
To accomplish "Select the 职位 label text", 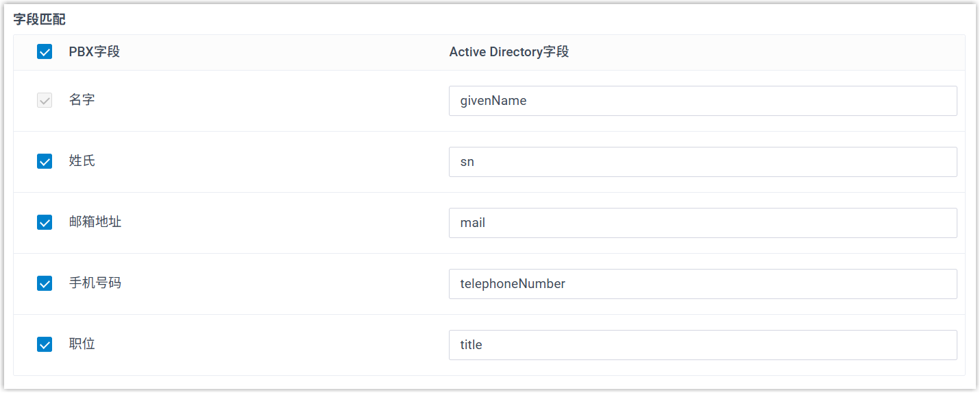I will coord(82,344).
